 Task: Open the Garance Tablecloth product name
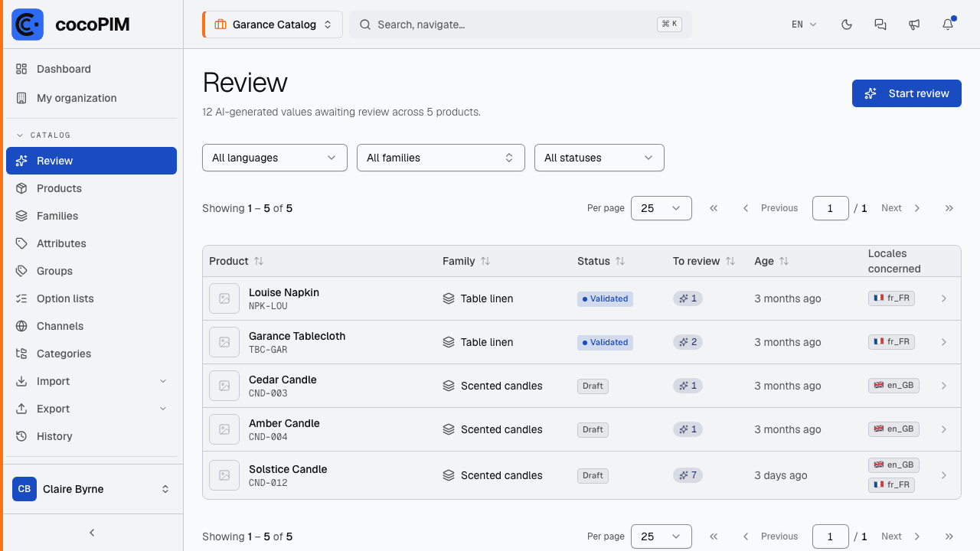[297, 336]
